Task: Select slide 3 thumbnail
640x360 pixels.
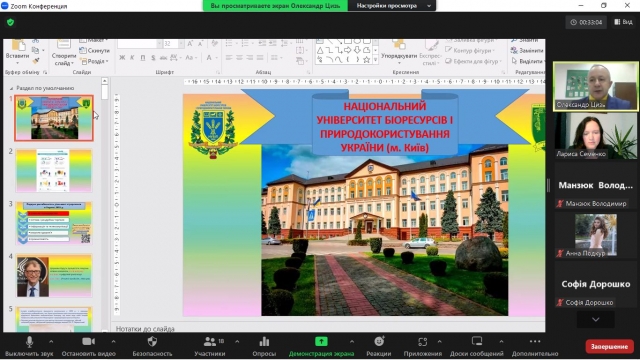Action: [54, 223]
